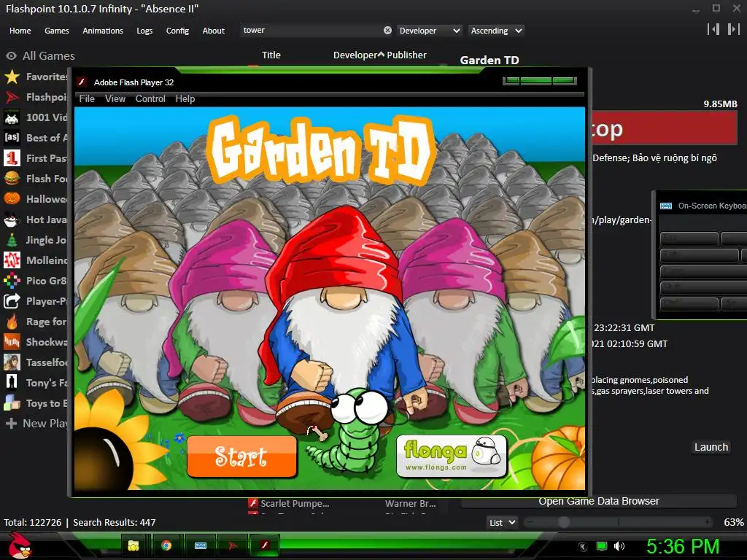This screenshot has width=747, height=560.
Task: Open the About tab
Action: click(214, 31)
